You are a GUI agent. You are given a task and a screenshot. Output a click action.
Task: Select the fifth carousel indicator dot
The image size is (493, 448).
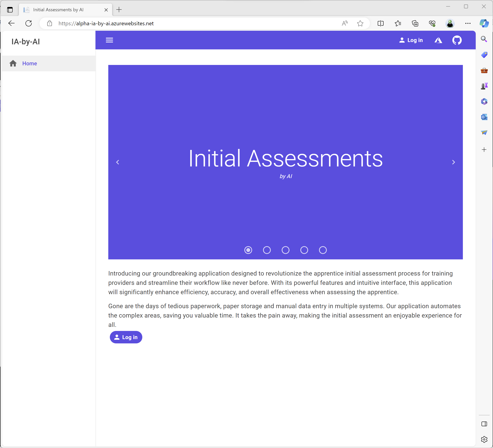point(323,250)
